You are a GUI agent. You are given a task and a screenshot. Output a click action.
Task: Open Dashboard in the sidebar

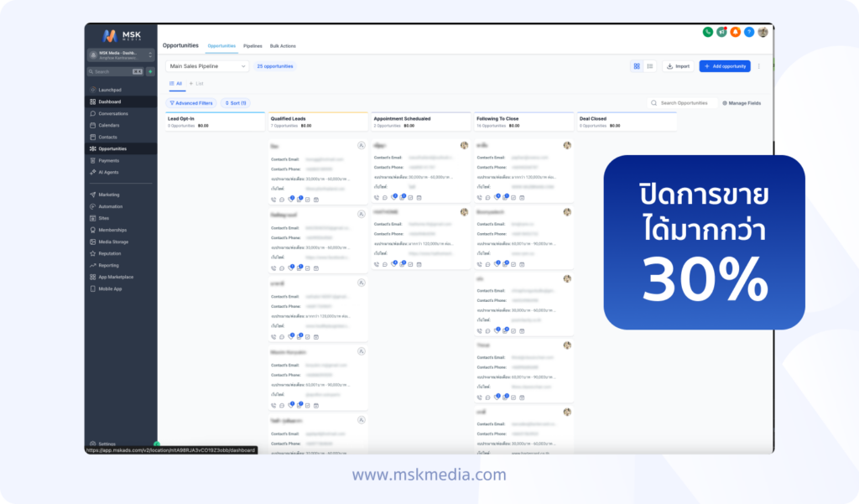(x=110, y=102)
